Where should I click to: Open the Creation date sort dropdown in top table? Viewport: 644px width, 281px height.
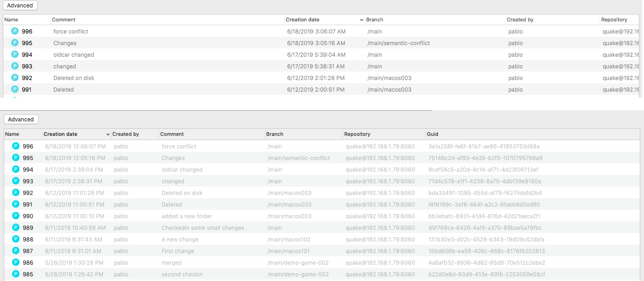pos(361,20)
